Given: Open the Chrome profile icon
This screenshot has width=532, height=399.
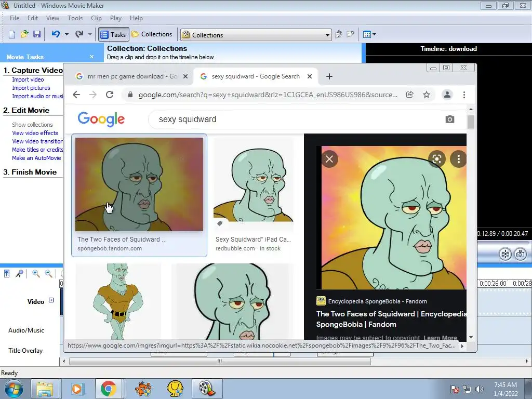Looking at the screenshot, I should pos(447,95).
